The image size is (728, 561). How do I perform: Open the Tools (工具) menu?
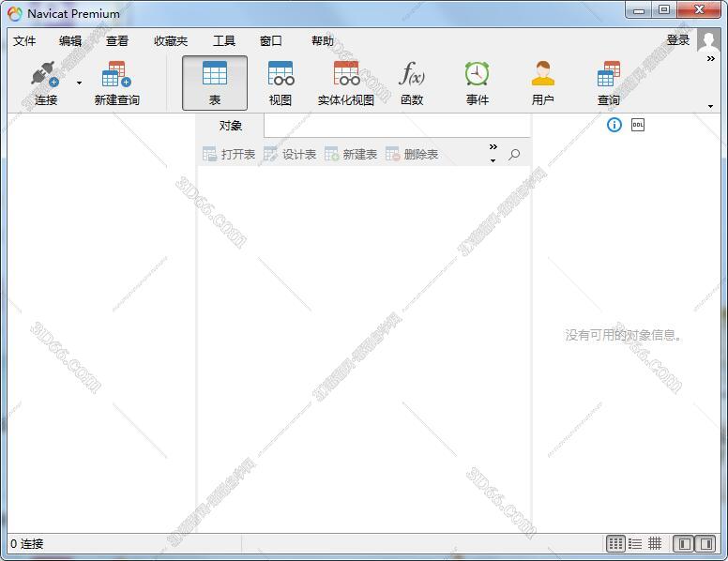tap(224, 41)
